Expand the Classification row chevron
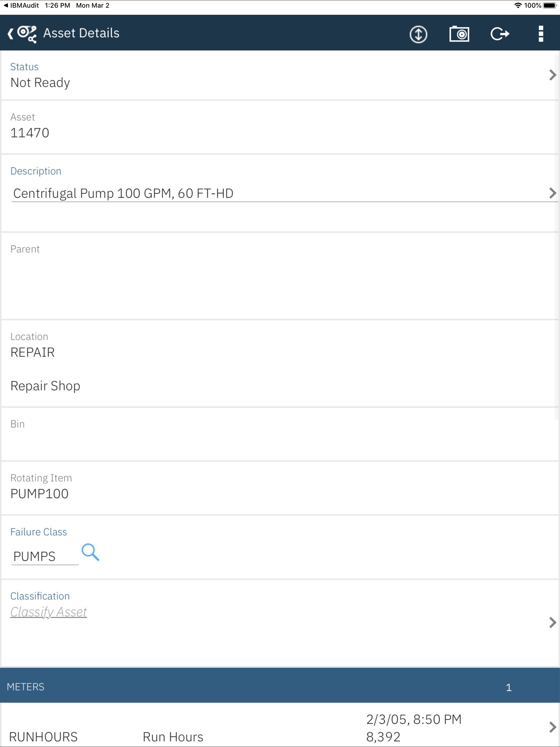560x747 pixels. tap(553, 622)
